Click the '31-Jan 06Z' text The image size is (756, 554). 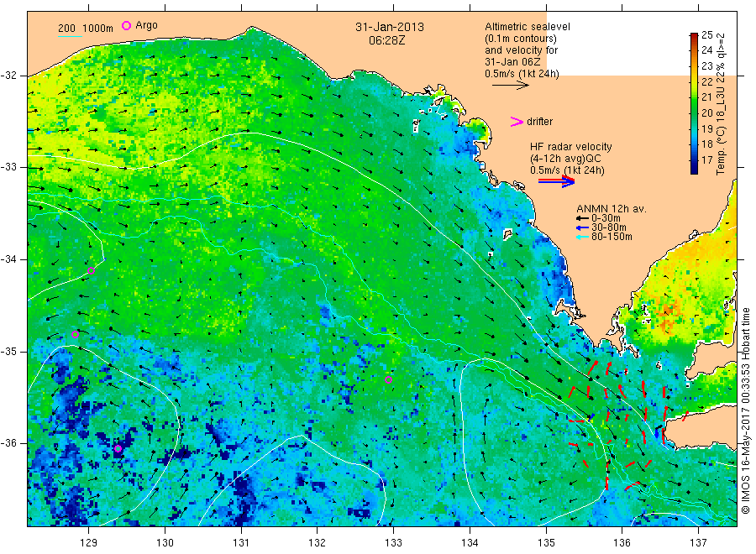[x=512, y=61]
